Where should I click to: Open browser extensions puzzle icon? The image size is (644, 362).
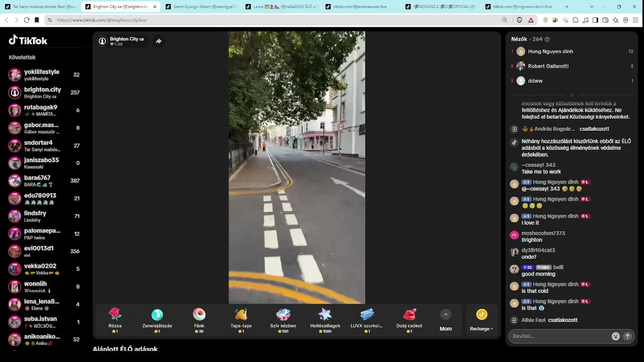pos(576,20)
